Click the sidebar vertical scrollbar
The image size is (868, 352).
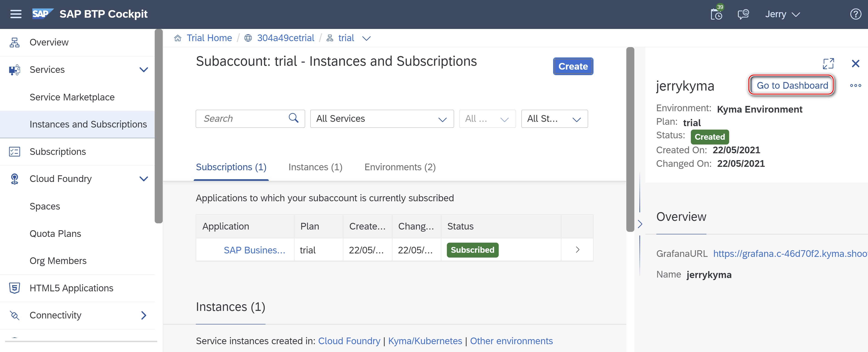click(158, 126)
